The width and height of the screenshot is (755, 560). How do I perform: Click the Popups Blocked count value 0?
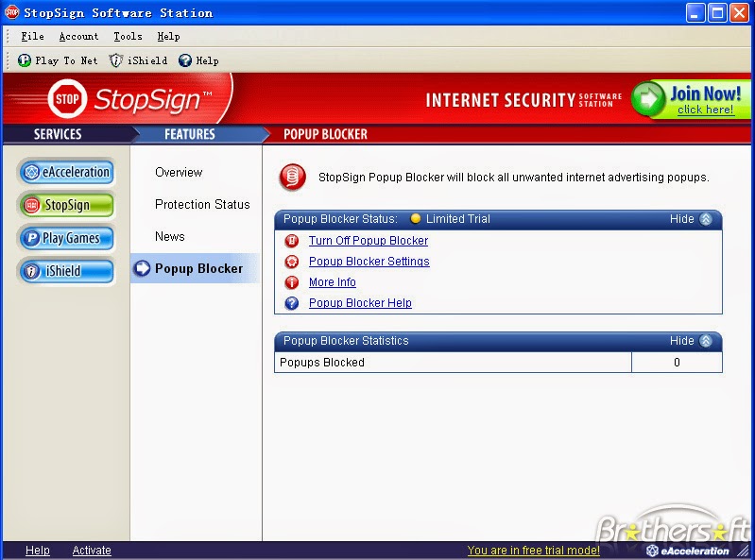point(677,363)
